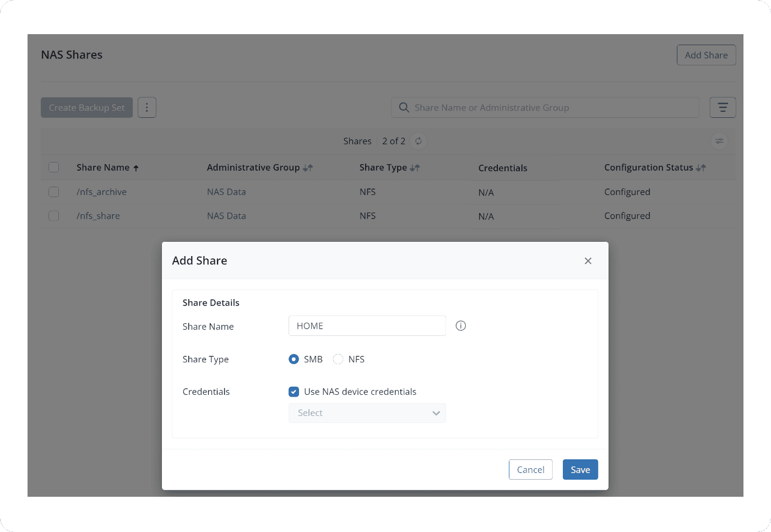Sort by Share Name arrow icon
The image size is (771, 532).
(x=136, y=168)
